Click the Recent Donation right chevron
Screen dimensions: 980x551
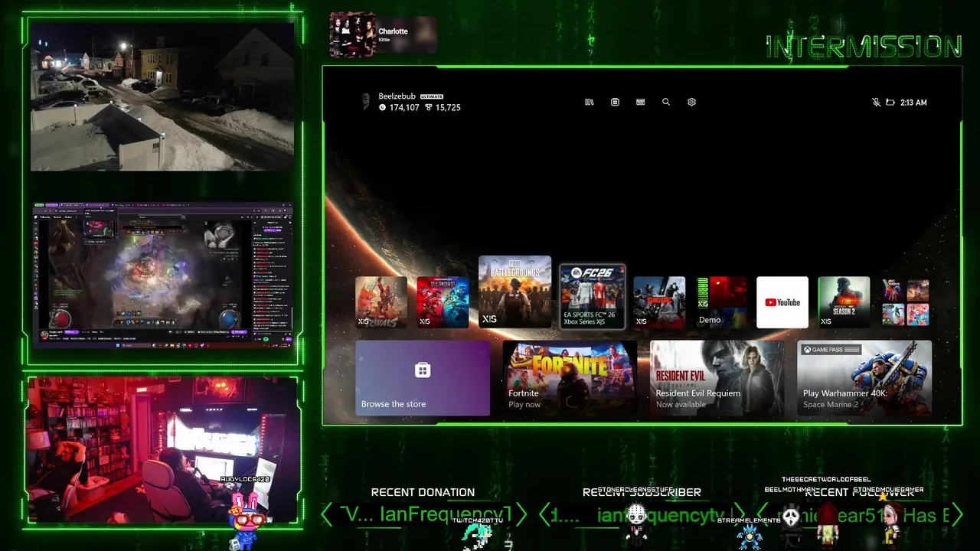pyautogui.click(x=521, y=515)
